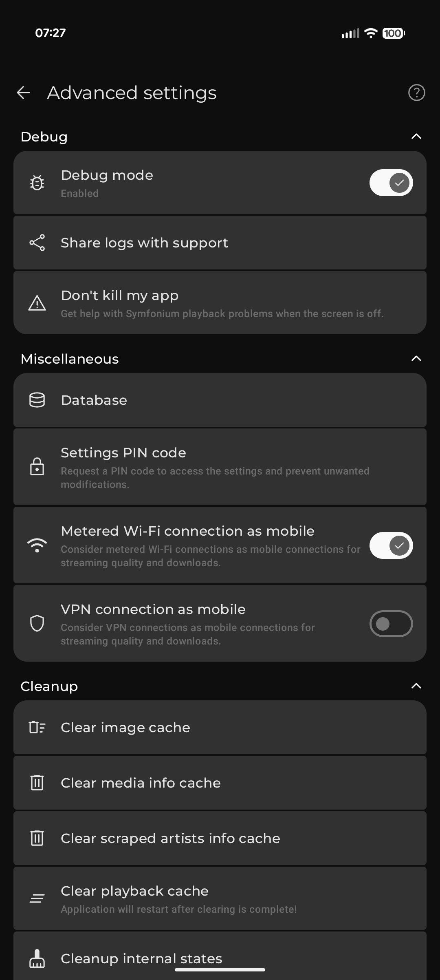The width and height of the screenshot is (440, 980).
Task: Disable the Debug mode switch
Action: [x=391, y=183]
